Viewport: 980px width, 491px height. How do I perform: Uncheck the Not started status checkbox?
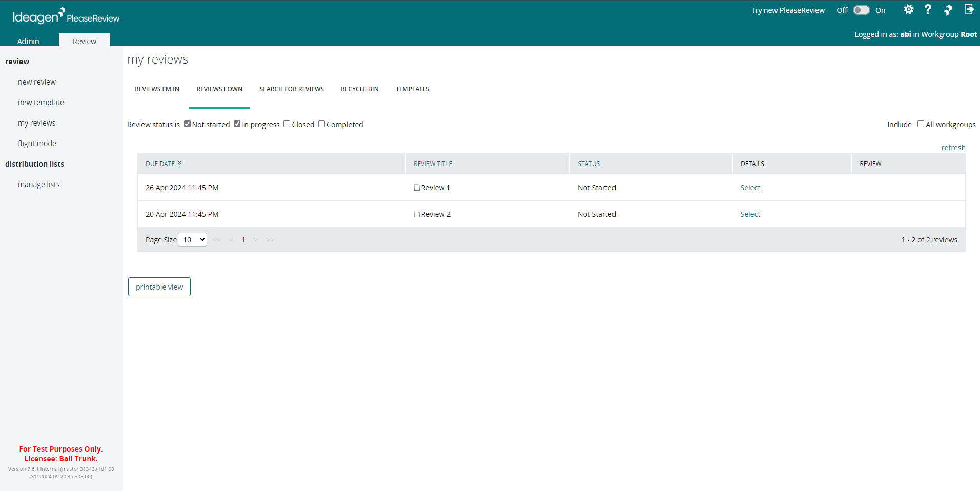(187, 124)
